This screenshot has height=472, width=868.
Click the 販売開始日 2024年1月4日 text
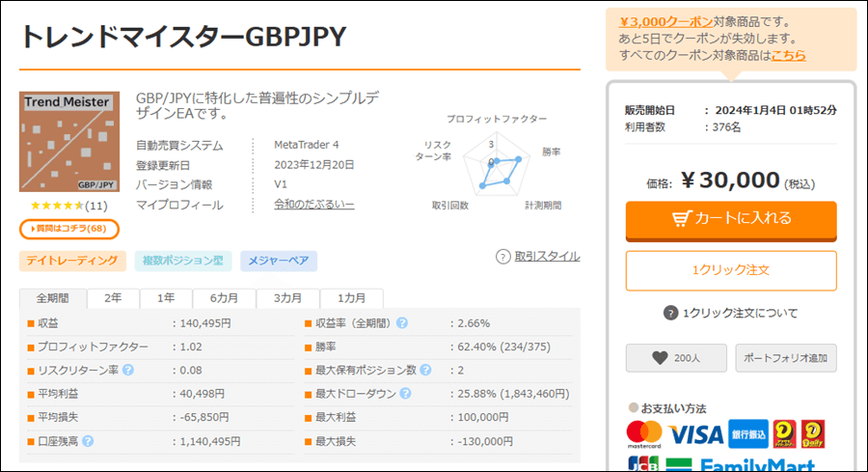click(731, 110)
